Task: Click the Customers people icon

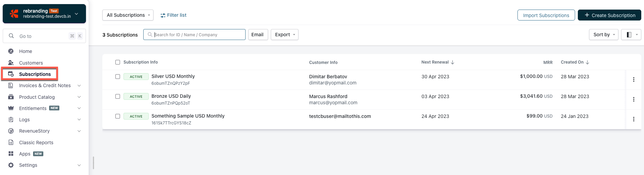Action: click(11, 63)
